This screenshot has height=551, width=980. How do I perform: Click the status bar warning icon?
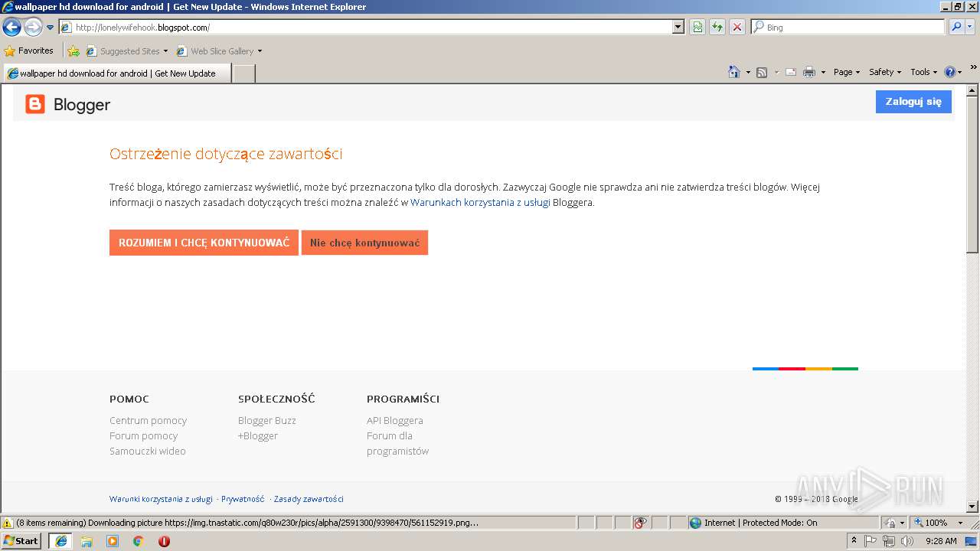point(8,523)
